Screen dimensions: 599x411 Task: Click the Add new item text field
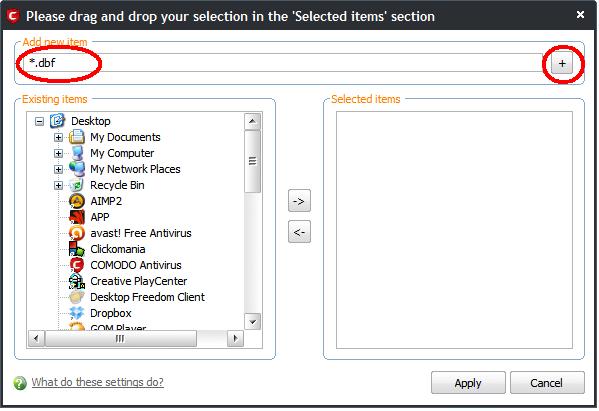pos(283,63)
